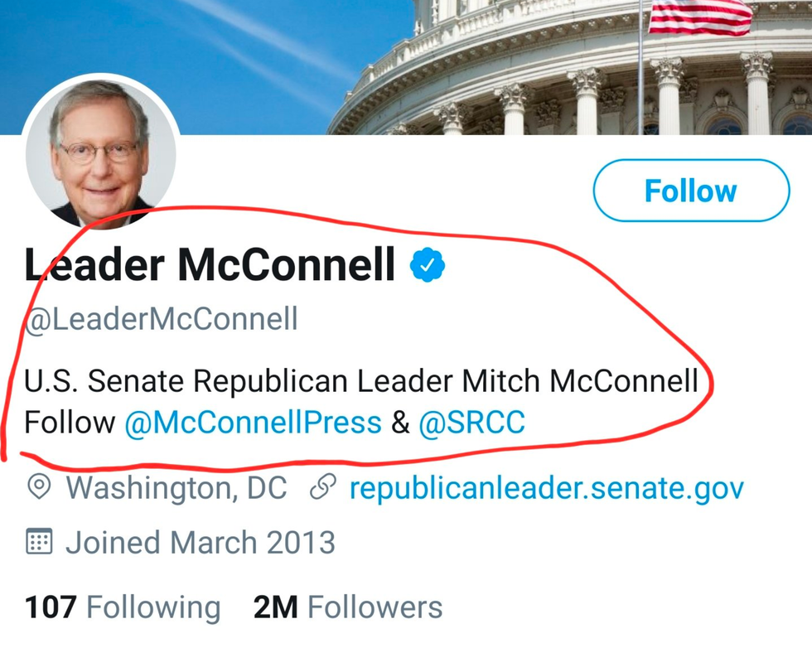Click the American flag in the banner
The width and height of the screenshot is (812, 648).
coord(700,17)
